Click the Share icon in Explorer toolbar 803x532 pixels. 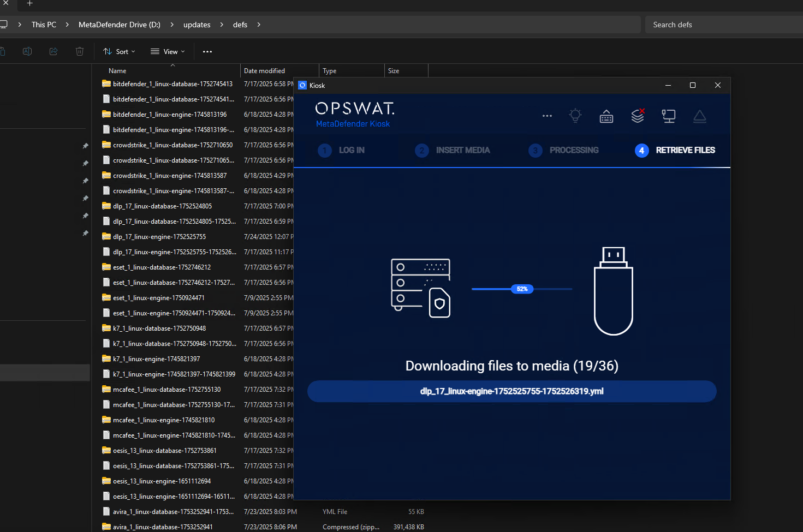point(53,51)
